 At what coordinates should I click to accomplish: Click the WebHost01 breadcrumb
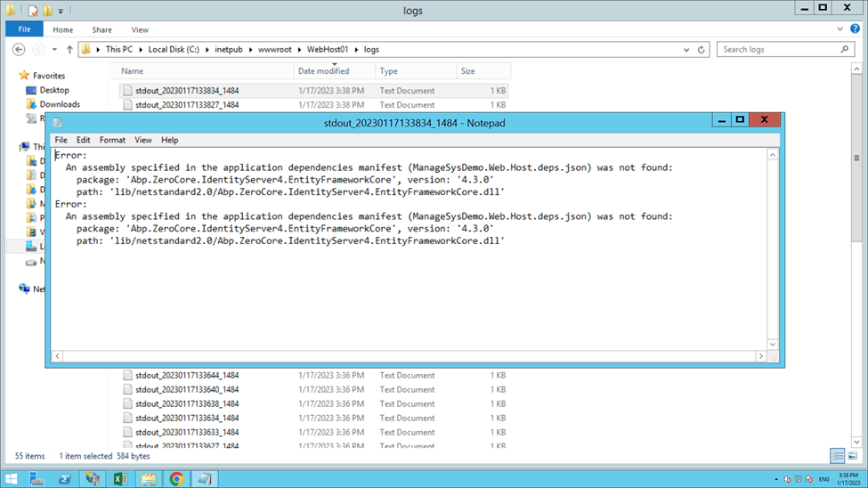coord(328,49)
